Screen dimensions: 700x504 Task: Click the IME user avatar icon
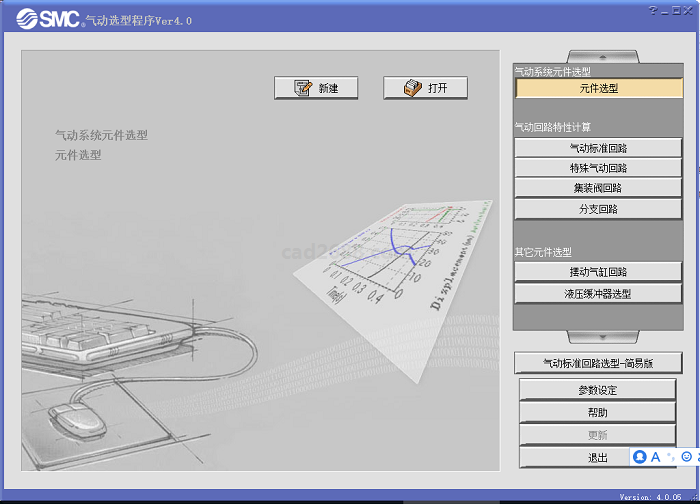click(640, 456)
